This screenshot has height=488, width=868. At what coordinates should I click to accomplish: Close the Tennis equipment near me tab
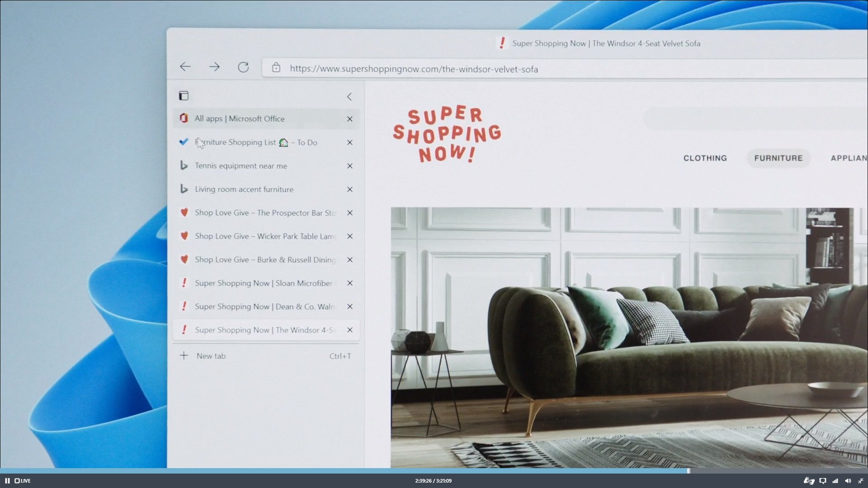click(x=349, y=166)
